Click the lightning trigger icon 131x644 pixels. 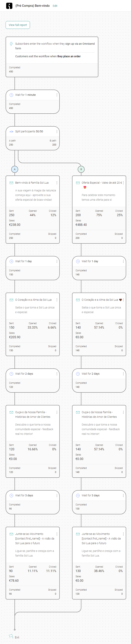coord(11,44)
